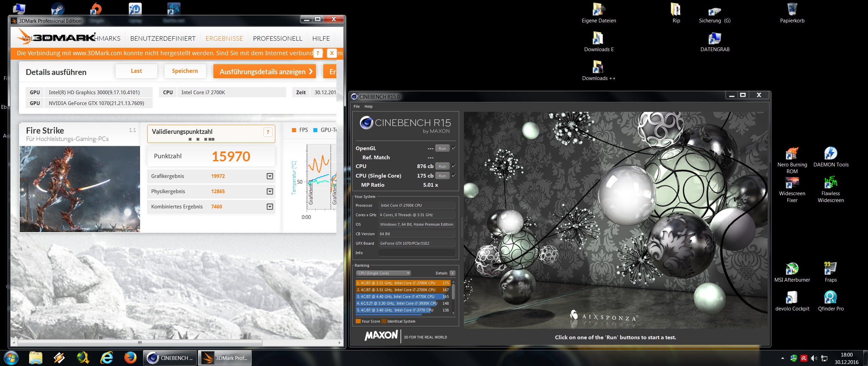Image resolution: width=868 pixels, height=366 pixels.
Task: Open the File menu in Cinebench
Action: coord(357,106)
